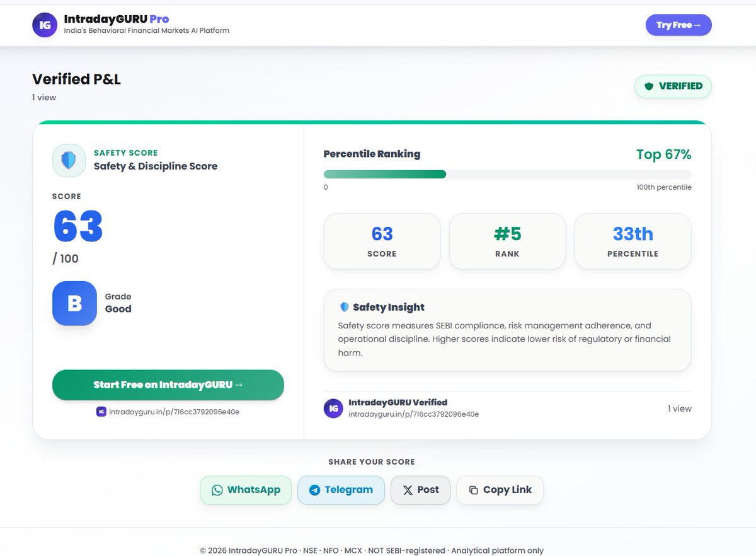Click the Top 67% text
The image size is (756, 556).
[x=663, y=154]
